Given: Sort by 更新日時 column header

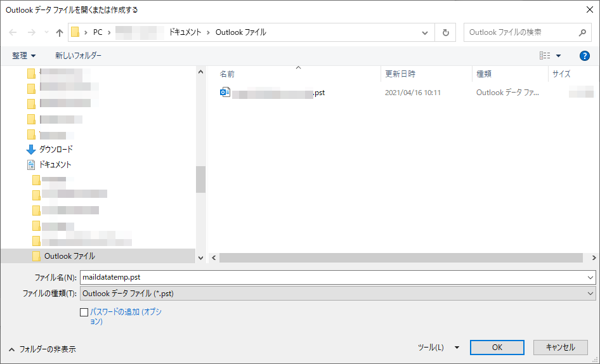Looking at the screenshot, I should click(x=400, y=74).
